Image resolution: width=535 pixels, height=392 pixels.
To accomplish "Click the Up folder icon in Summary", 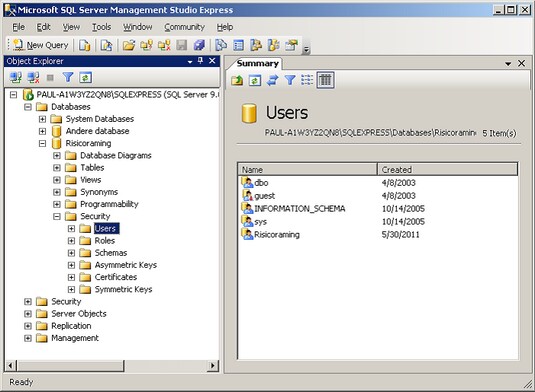I will [237, 80].
